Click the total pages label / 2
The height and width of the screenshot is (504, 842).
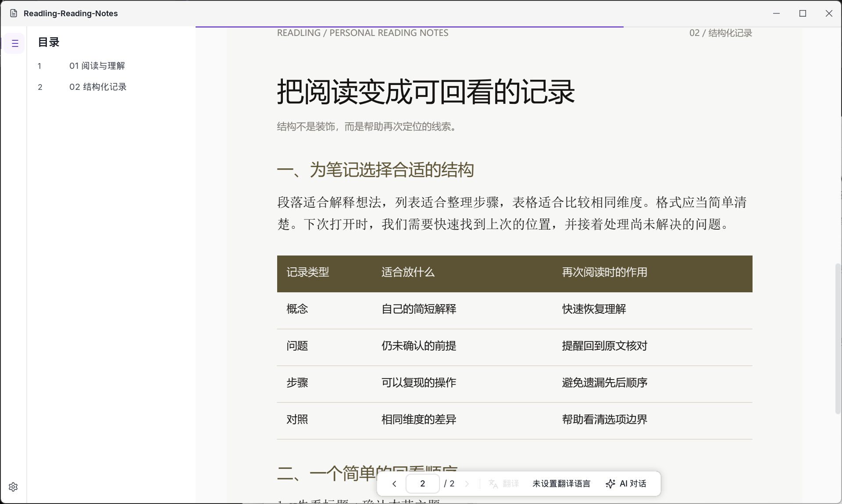449,484
